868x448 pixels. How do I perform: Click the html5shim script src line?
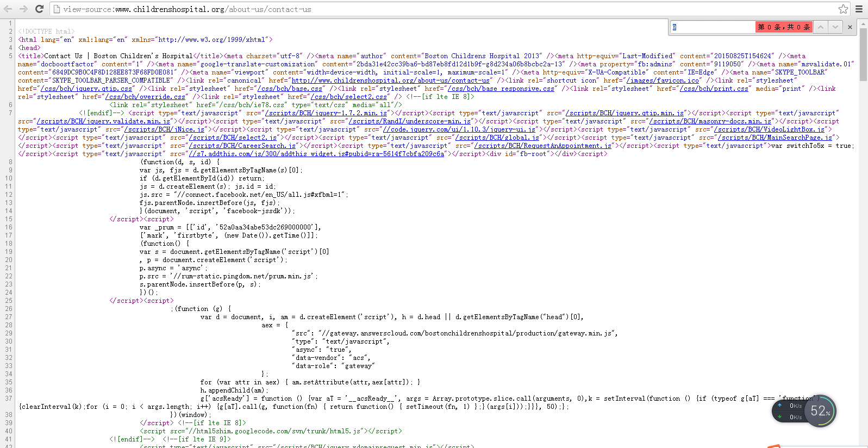click(x=271, y=431)
